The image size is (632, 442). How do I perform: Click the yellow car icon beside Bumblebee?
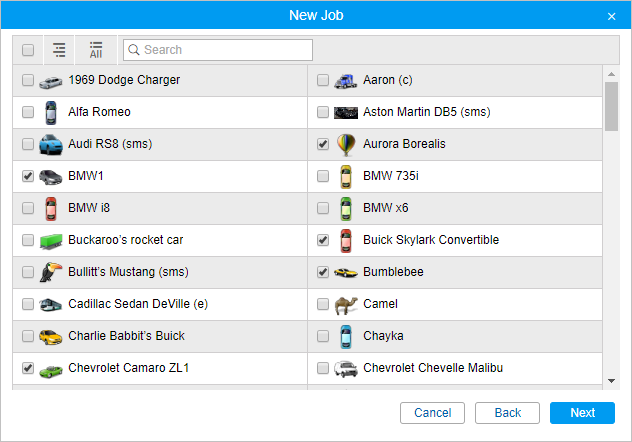coord(346,272)
